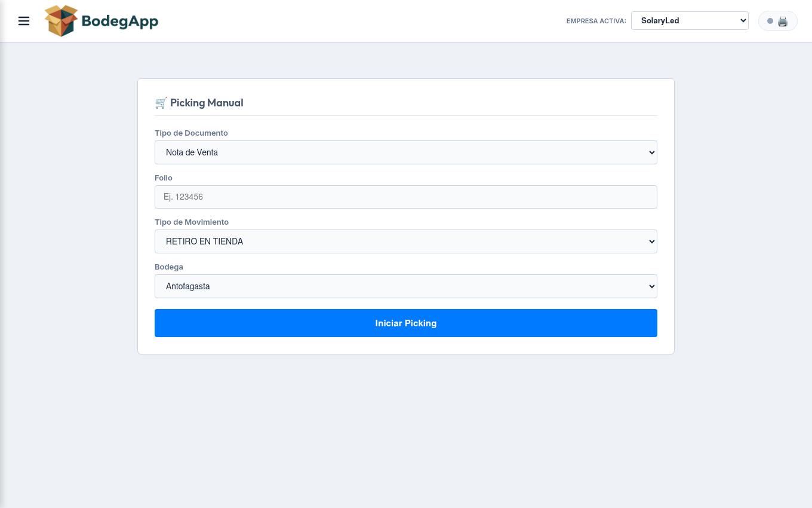Screen dimensions: 812x508
Task: Focus the Folio input field
Action: point(406,197)
